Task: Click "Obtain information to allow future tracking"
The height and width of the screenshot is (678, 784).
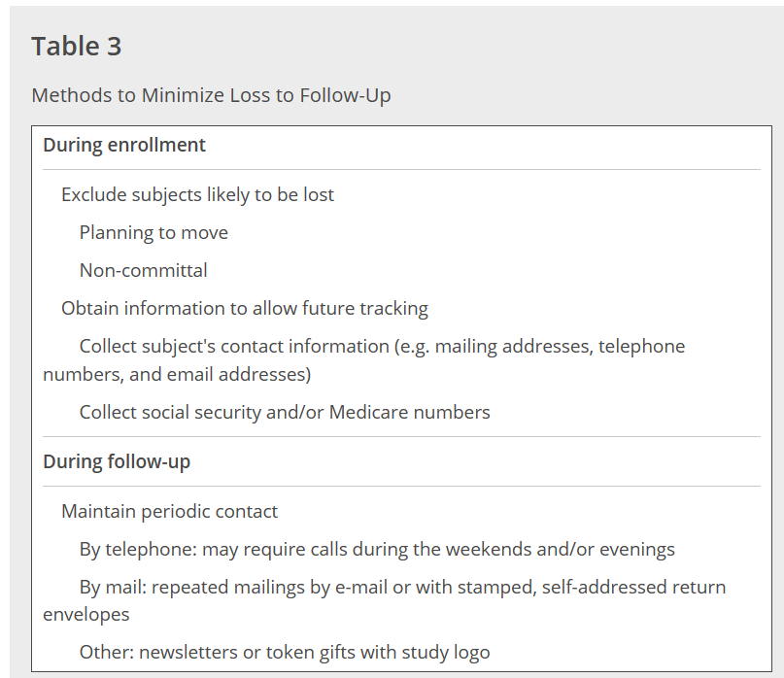Action: 244,308
